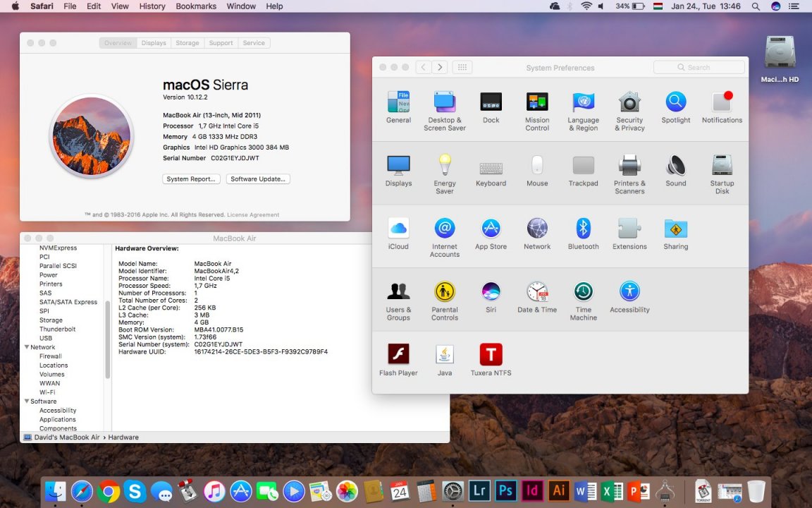Click the Wi-Fi status menu bar icon
Viewport: 812px width, 508px height.
pos(586,6)
